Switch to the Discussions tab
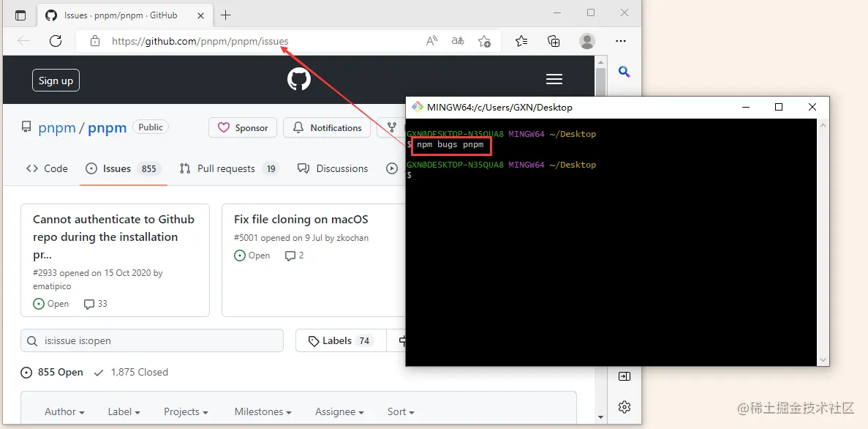Viewport: 868px width, 429px height. click(333, 168)
